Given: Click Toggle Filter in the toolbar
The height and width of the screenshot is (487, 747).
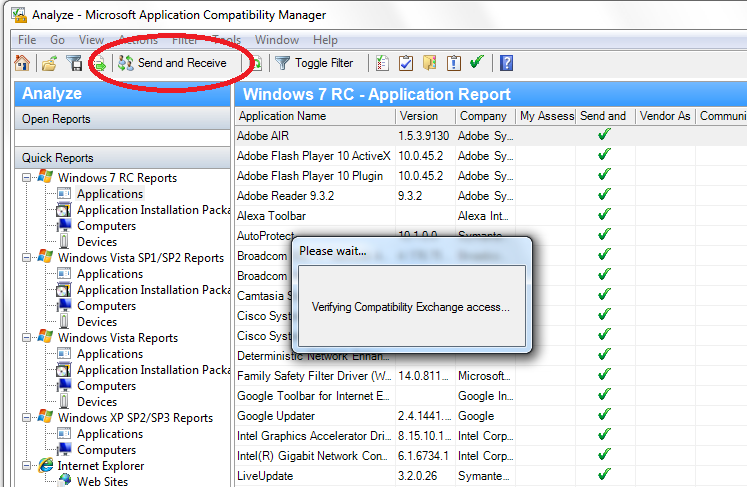Looking at the screenshot, I should click(x=314, y=63).
